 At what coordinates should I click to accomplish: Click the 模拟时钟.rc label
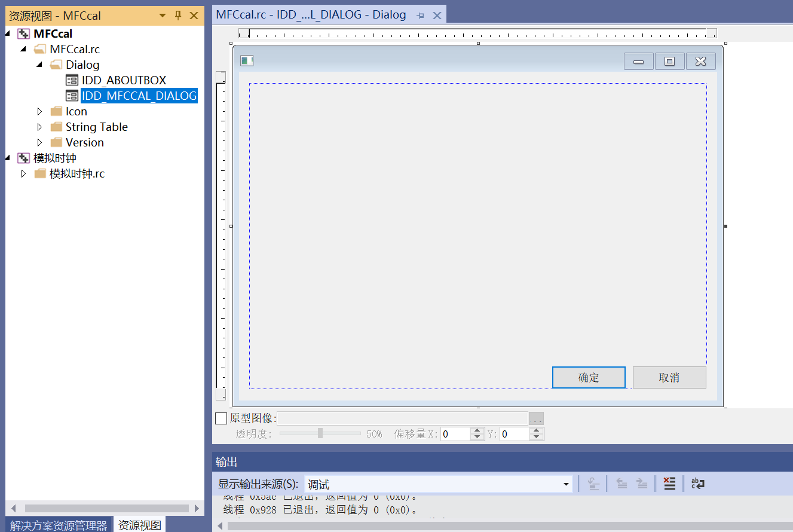click(x=77, y=173)
